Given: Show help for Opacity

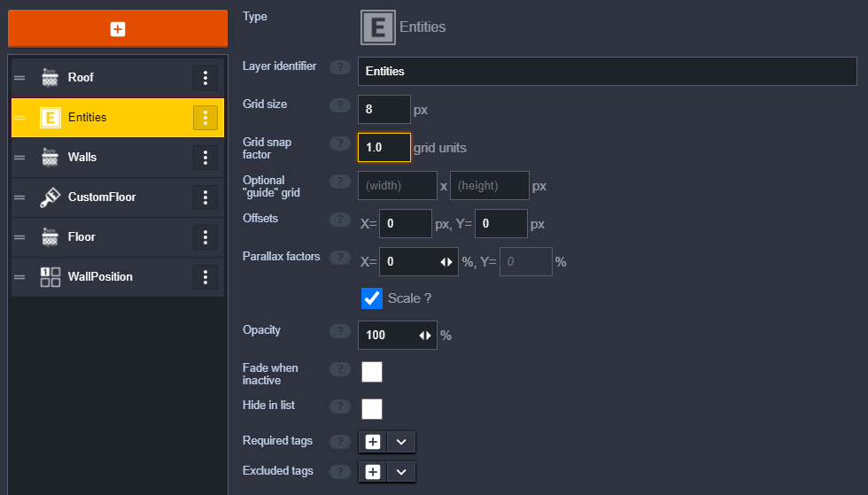Looking at the screenshot, I should (x=340, y=331).
